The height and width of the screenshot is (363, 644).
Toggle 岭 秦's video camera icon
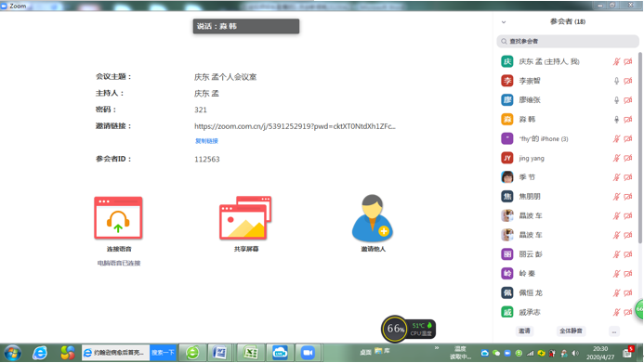(x=628, y=274)
